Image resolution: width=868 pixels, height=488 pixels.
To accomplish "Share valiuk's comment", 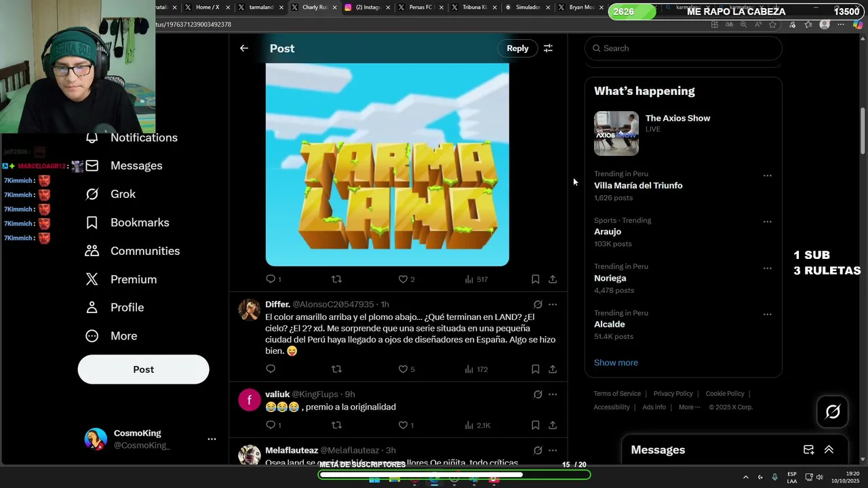I will click(553, 426).
